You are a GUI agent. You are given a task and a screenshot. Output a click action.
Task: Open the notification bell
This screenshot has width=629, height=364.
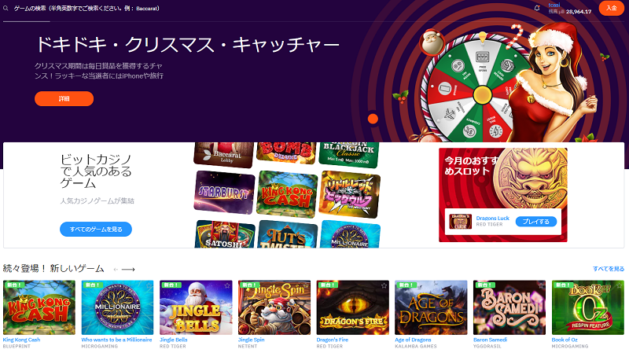[x=537, y=8]
